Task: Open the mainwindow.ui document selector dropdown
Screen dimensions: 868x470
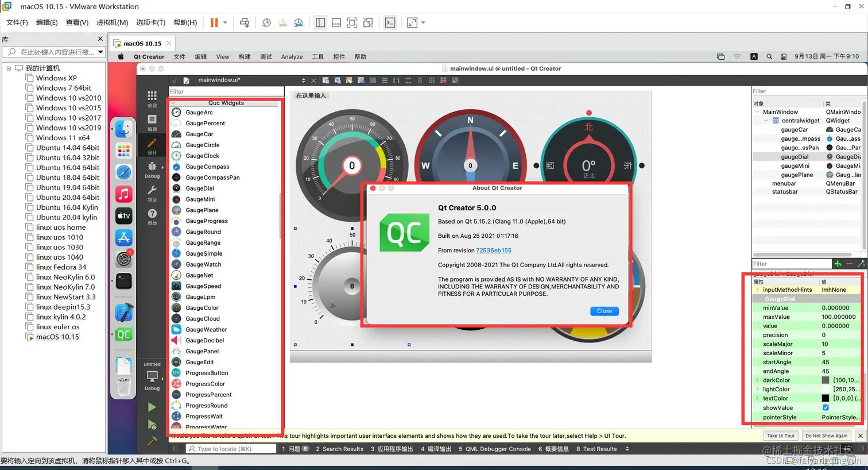Action: [304, 80]
